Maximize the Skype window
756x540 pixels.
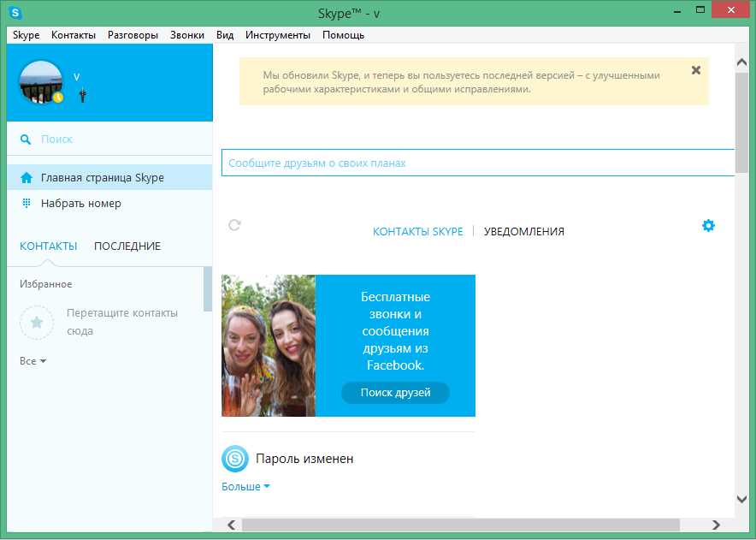click(700, 9)
